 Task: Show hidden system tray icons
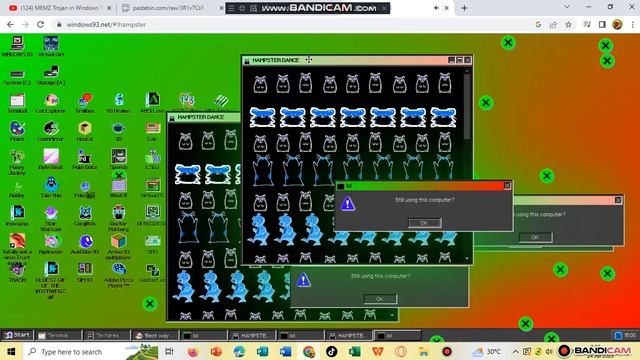tap(516, 351)
